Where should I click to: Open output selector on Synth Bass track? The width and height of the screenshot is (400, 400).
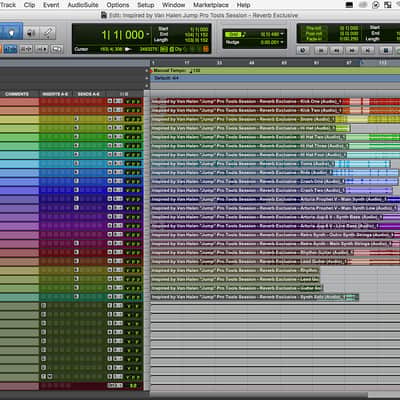click(x=118, y=216)
